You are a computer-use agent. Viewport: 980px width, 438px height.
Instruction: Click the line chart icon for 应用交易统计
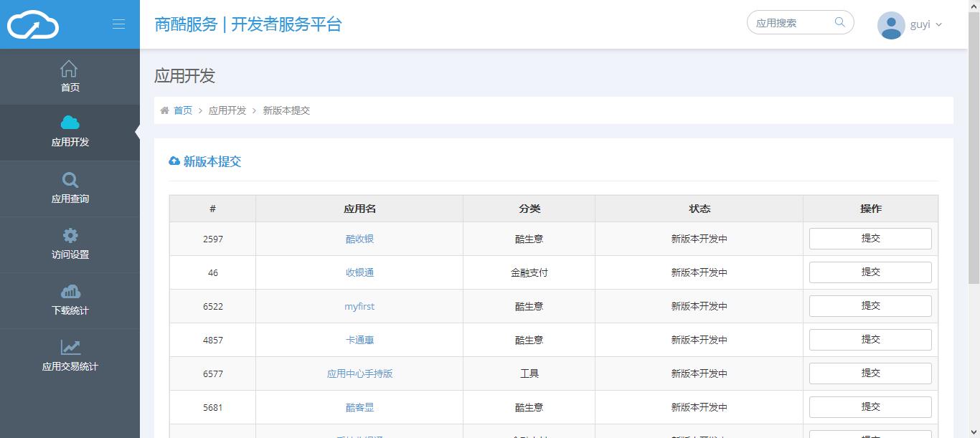click(70, 347)
